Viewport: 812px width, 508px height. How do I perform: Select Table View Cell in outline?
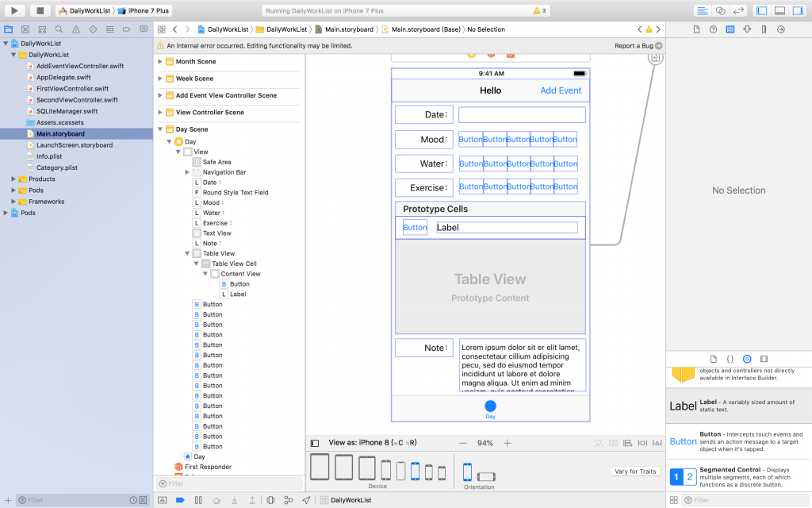[234, 264]
